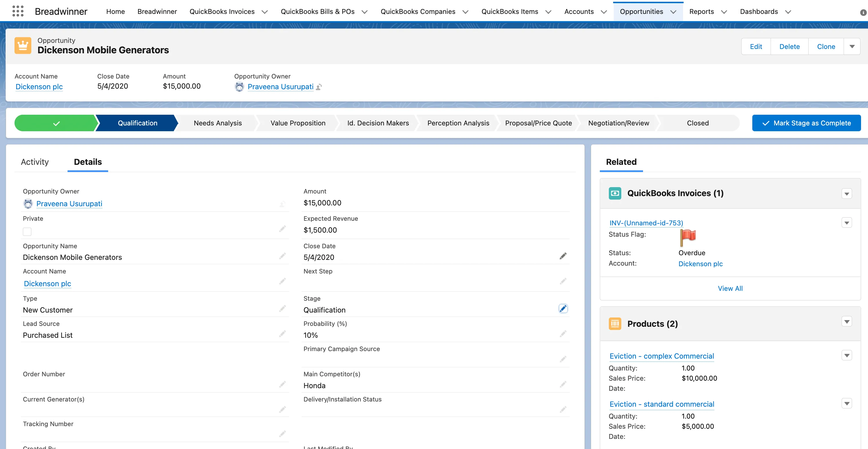The height and width of the screenshot is (449, 868).
Task: Open Products related list actions dropdown
Action: 847,322
